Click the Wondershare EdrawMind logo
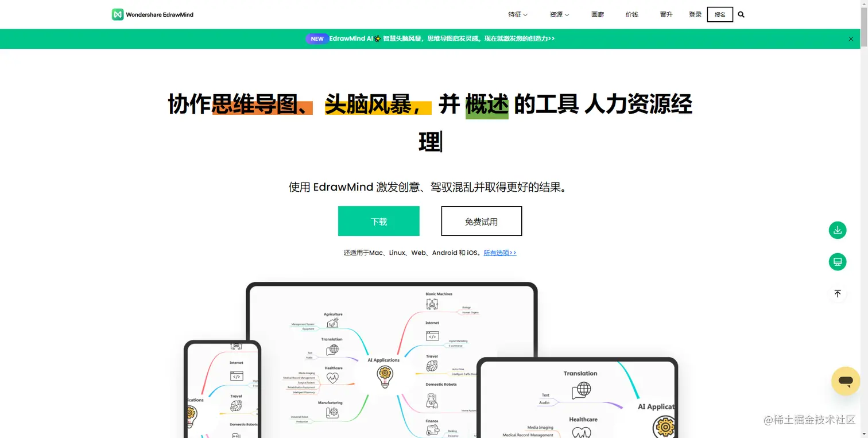This screenshot has width=868, height=438. [153, 14]
